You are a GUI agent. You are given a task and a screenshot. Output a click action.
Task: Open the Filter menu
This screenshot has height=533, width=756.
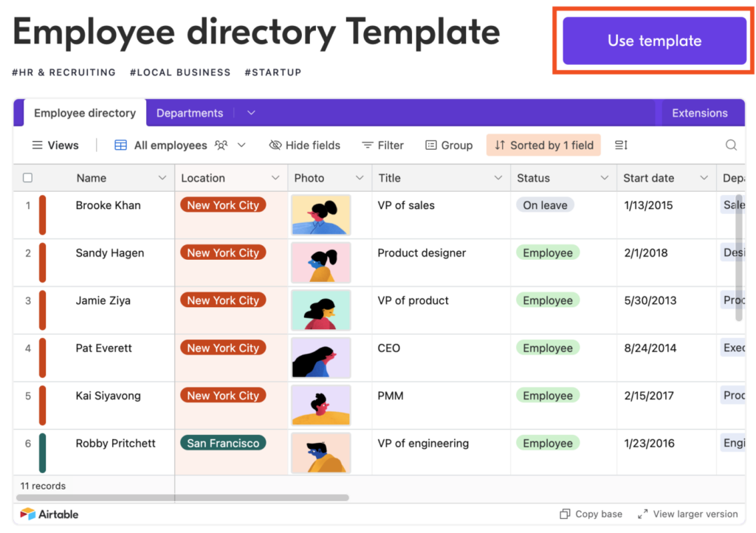(383, 145)
